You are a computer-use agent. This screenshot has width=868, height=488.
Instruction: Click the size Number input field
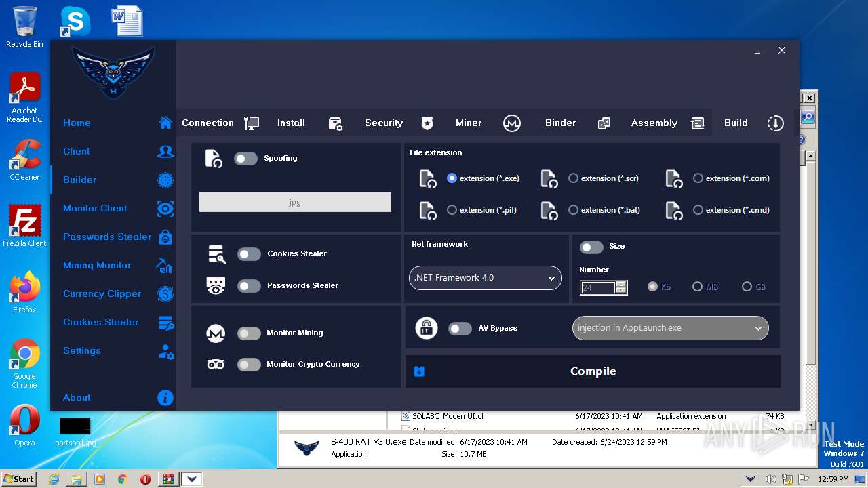598,287
